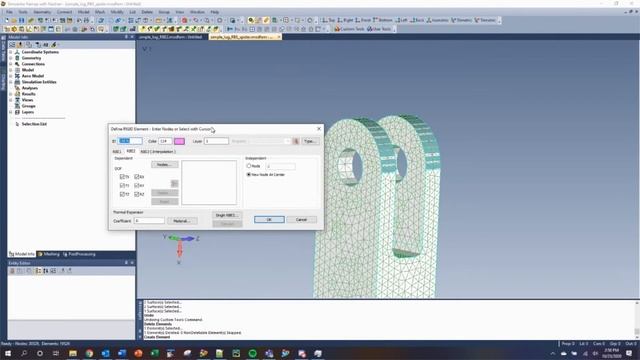Expand the Layers tree node

point(11,112)
